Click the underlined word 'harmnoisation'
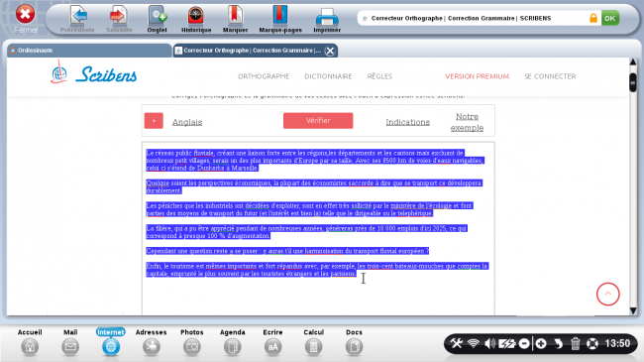 (x=324, y=251)
